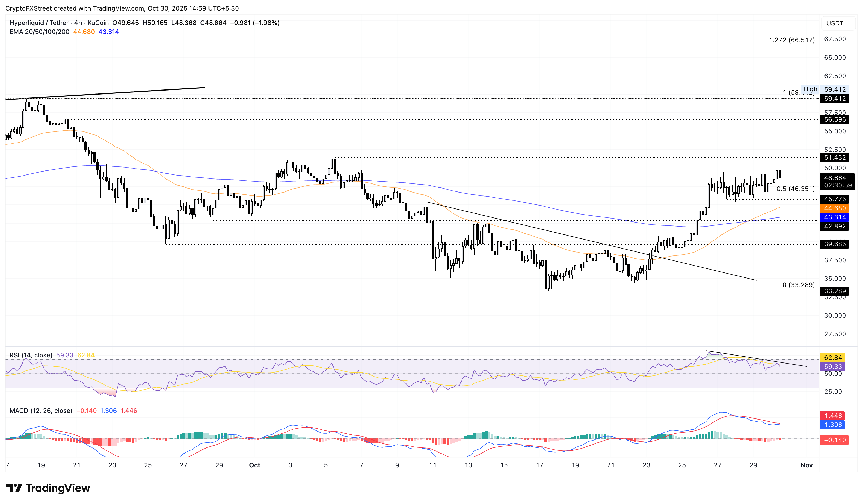Click the blue 43.314 EMA price tag
The image size is (863, 504).
click(835, 217)
